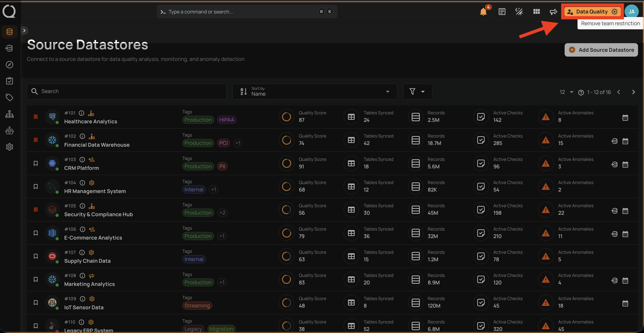Toggle bookmark for Healthcare Analytics
Image resolution: width=644 pixels, height=333 pixels.
(36, 117)
